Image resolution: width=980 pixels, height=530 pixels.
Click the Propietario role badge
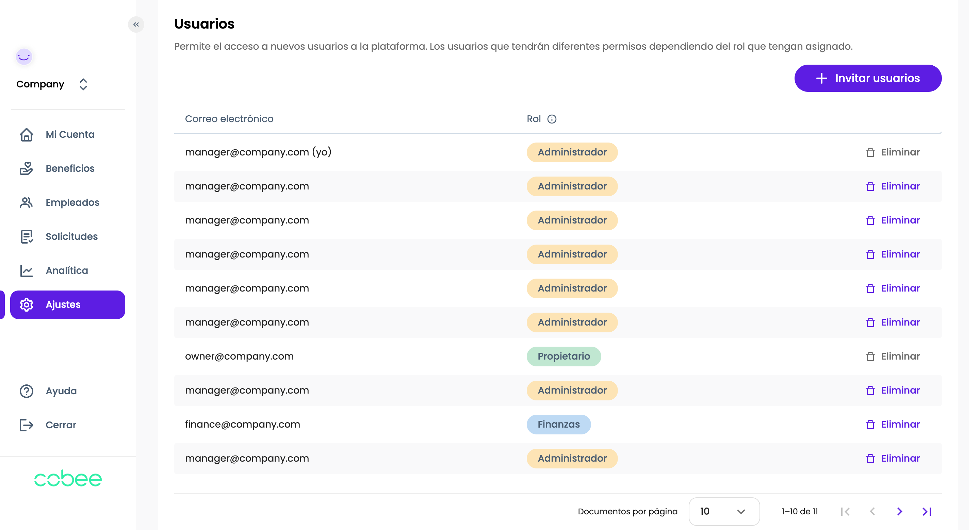[x=563, y=356]
